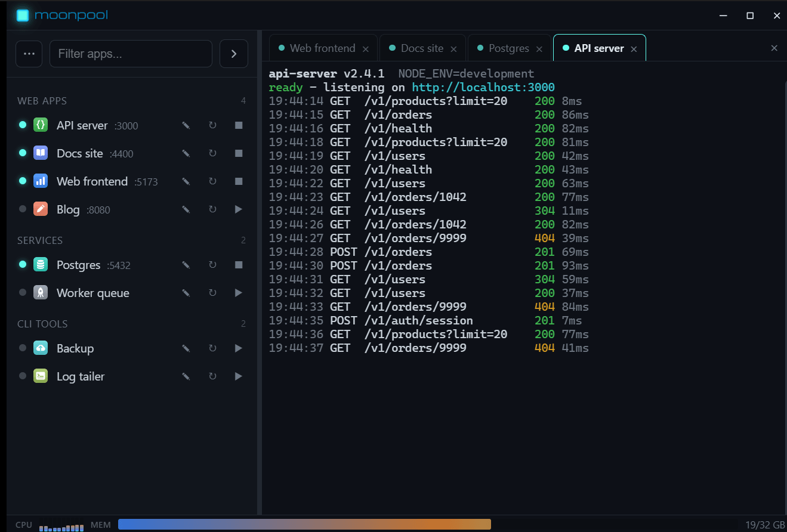Screen dimensions: 787x532
Task: Edit the Worker queue entry
Action: coord(186,293)
